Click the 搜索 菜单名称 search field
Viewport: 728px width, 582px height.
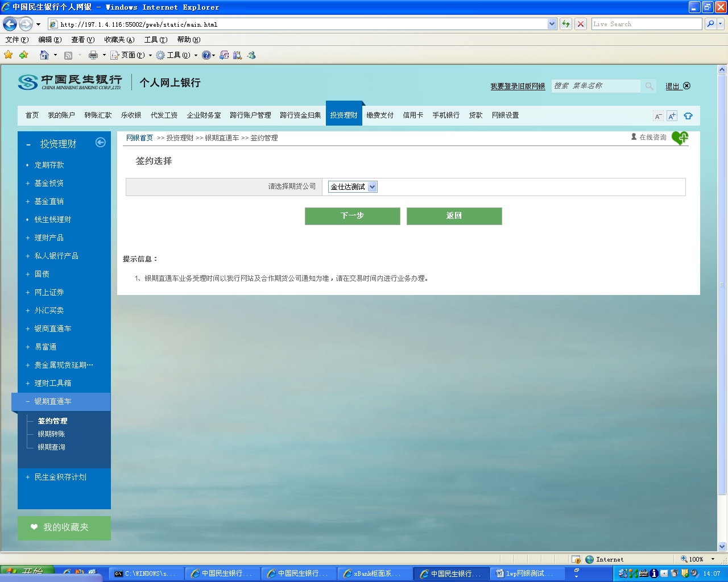click(596, 86)
